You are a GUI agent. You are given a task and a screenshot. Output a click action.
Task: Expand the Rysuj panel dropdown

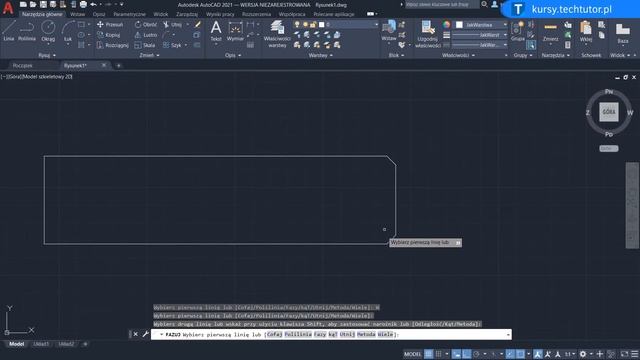click(47, 55)
